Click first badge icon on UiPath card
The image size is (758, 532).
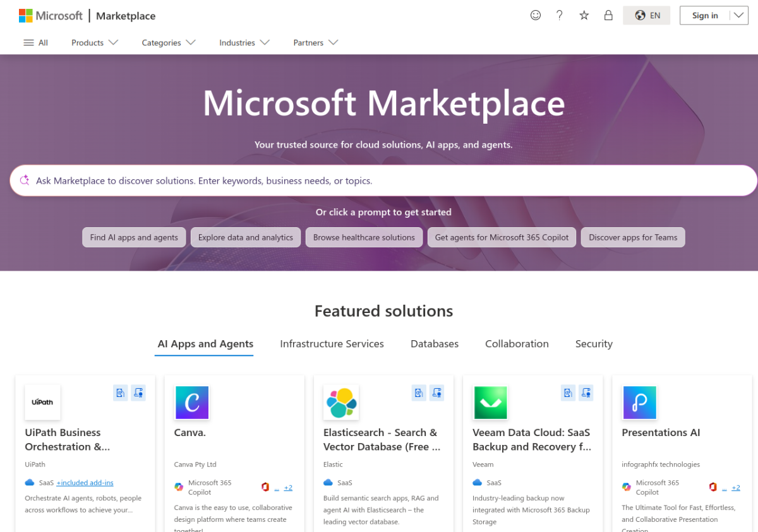tap(121, 393)
